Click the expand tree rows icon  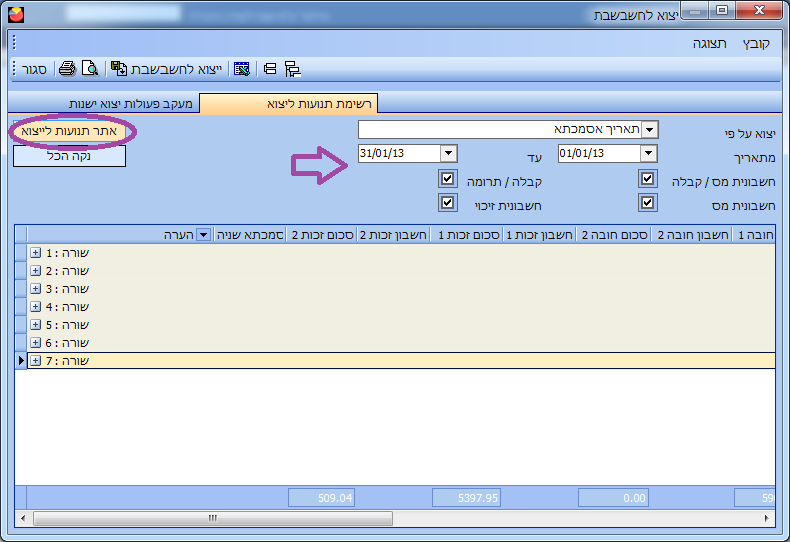point(292,69)
